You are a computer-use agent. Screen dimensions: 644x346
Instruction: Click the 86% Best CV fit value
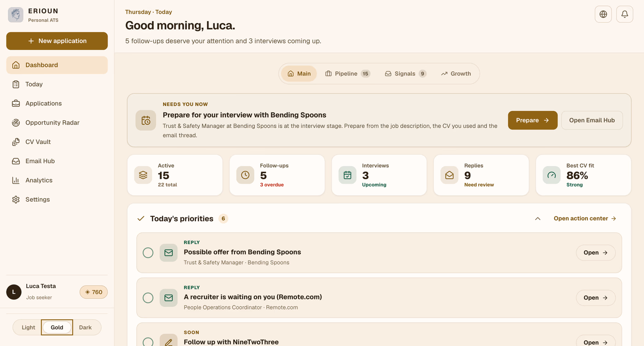coord(577,176)
